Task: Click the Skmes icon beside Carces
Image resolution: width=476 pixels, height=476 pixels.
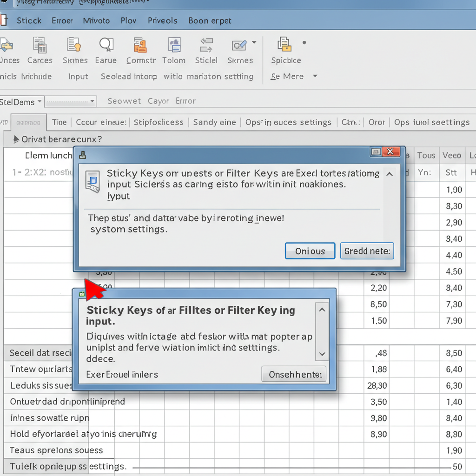Action: 74,45
